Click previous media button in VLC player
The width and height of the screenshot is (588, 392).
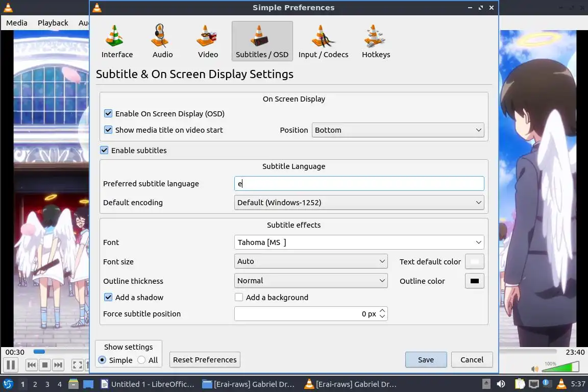(x=32, y=364)
